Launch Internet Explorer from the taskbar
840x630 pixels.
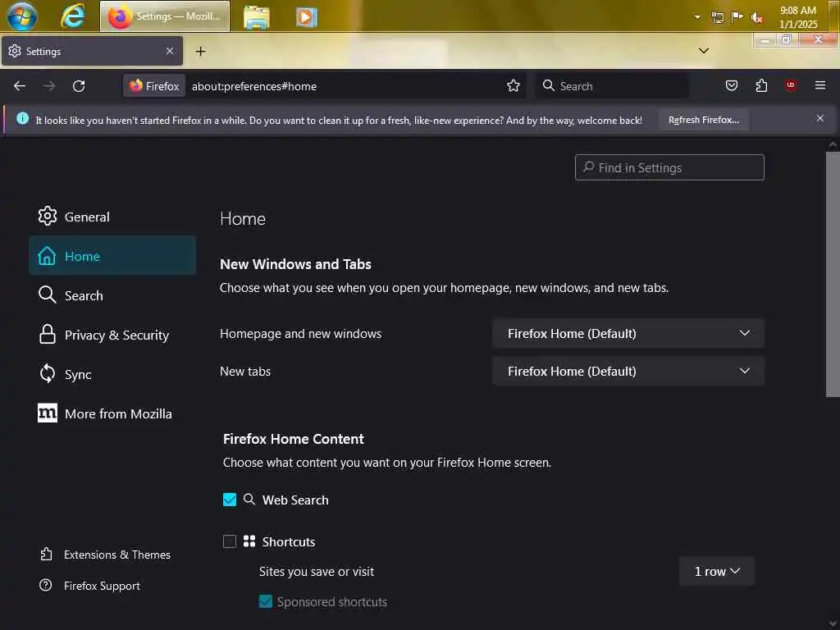click(72, 16)
